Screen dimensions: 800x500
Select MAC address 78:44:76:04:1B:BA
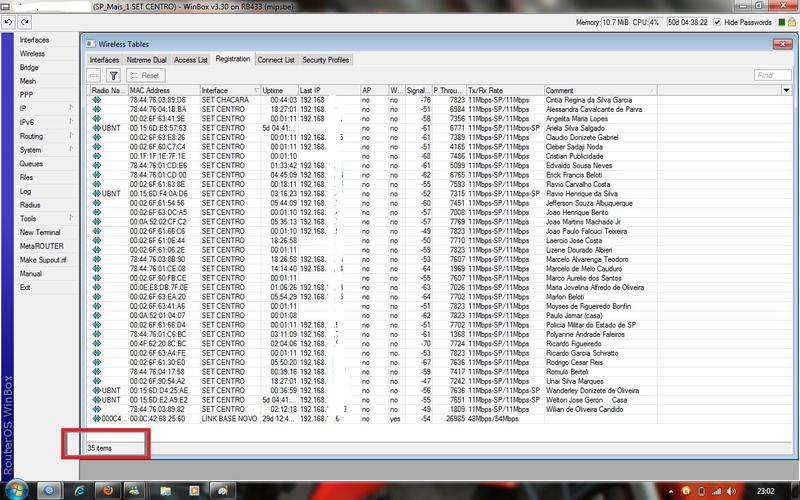158,109
